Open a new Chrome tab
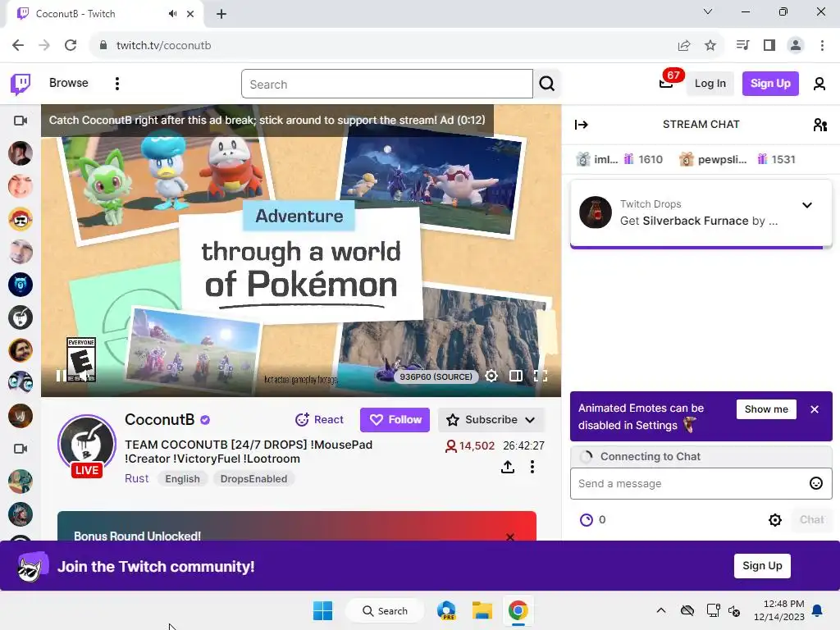Viewport: 840px width, 630px height. point(221,14)
